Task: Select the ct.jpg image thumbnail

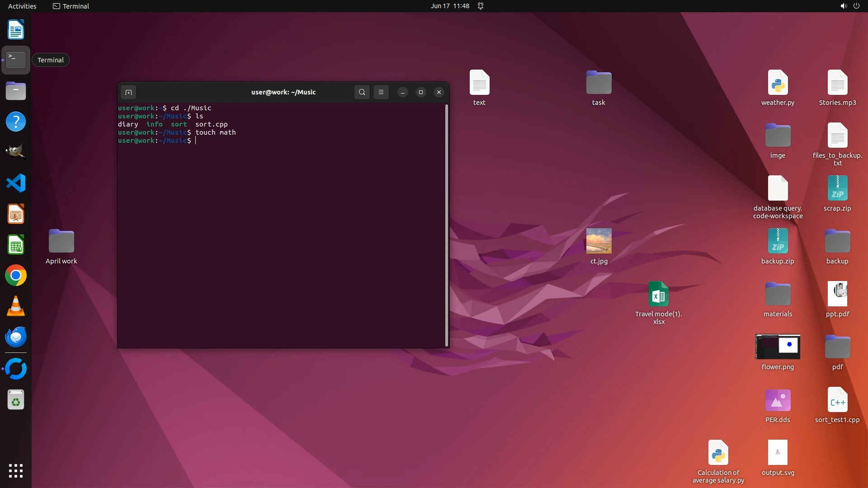Action: [x=599, y=241]
